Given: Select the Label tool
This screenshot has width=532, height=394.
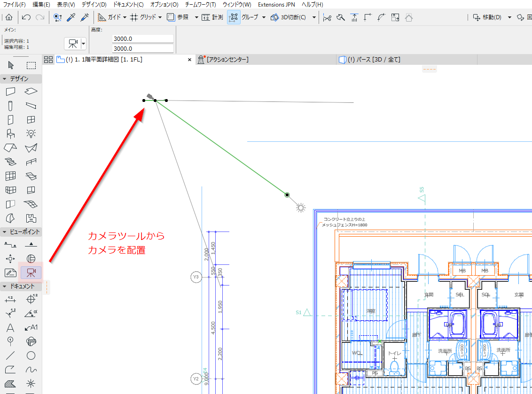Looking at the screenshot, I should pyautogui.click(x=31, y=327).
